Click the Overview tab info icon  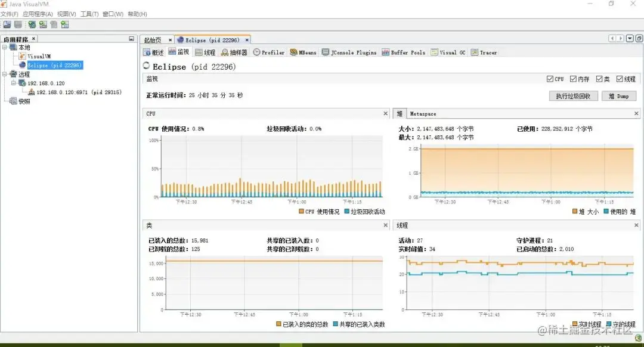pyautogui.click(x=147, y=52)
